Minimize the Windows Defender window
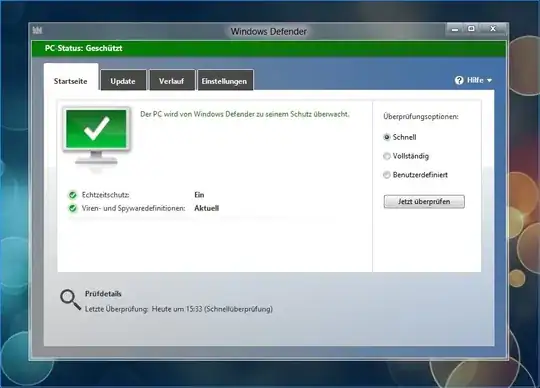 coord(455,30)
